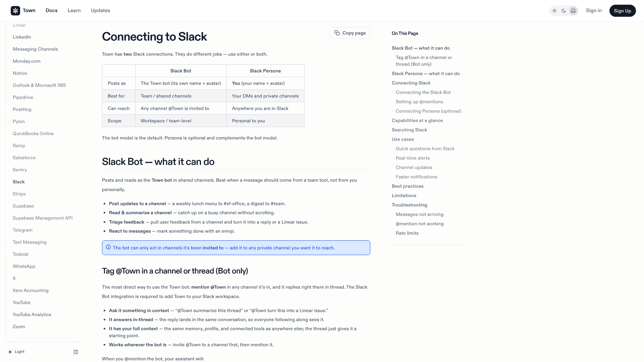Switch to dark theme moon icon
Screen dimensions: 644x362
point(564,11)
